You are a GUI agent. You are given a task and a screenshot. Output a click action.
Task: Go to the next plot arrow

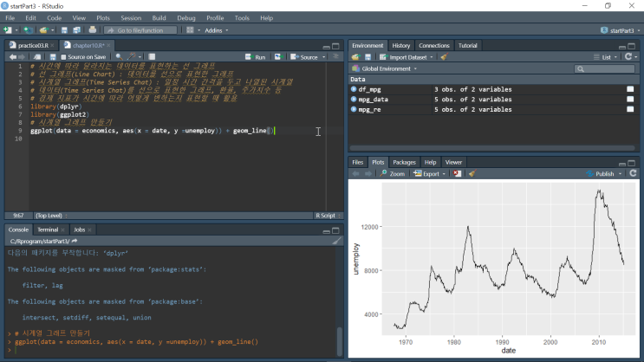pos(368,173)
